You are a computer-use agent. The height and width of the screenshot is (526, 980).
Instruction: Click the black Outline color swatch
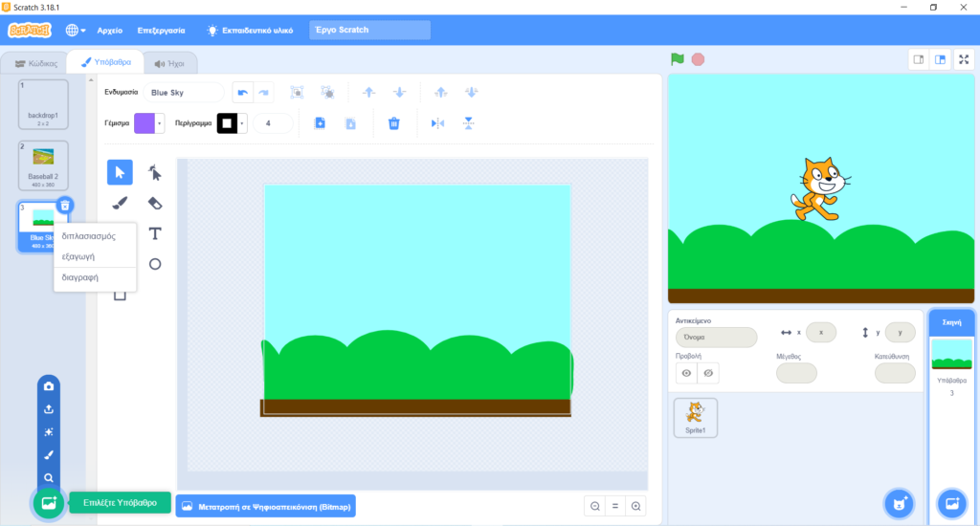tap(227, 123)
